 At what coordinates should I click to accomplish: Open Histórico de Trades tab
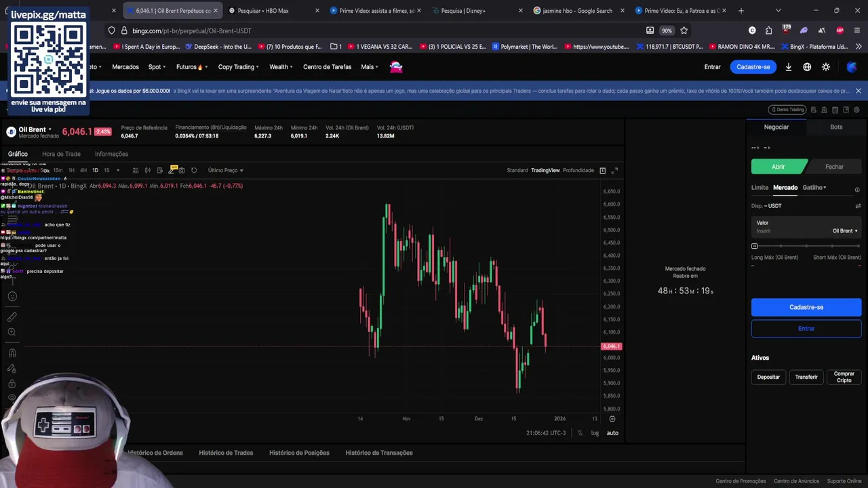(226, 453)
